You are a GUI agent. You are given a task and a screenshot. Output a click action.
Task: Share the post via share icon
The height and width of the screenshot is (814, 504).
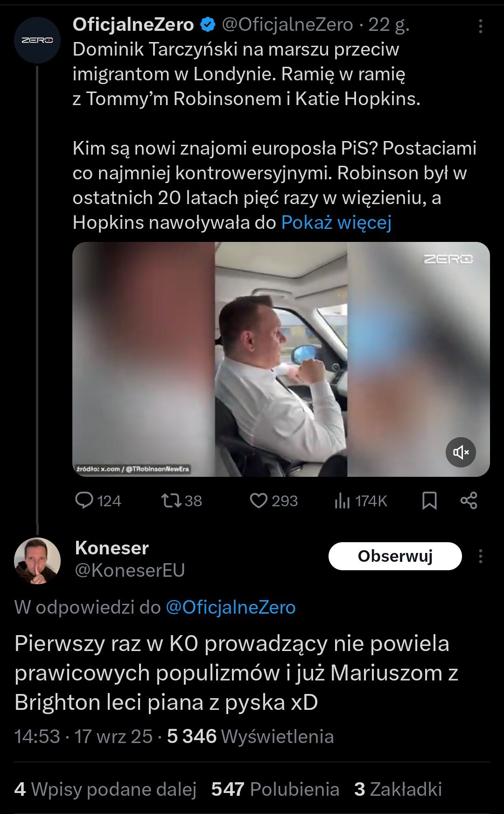tap(469, 501)
